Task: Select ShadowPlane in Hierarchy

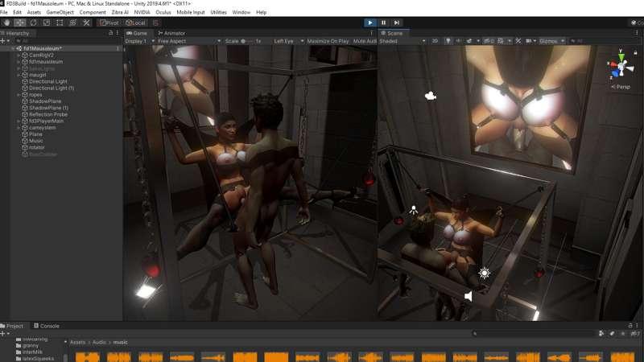Action: (45, 101)
